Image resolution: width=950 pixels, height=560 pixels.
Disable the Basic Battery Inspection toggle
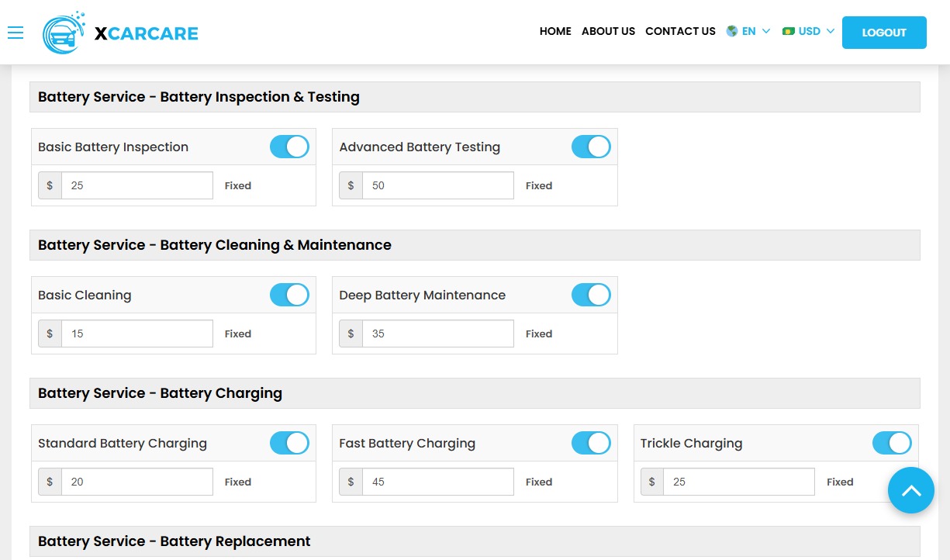(x=289, y=147)
